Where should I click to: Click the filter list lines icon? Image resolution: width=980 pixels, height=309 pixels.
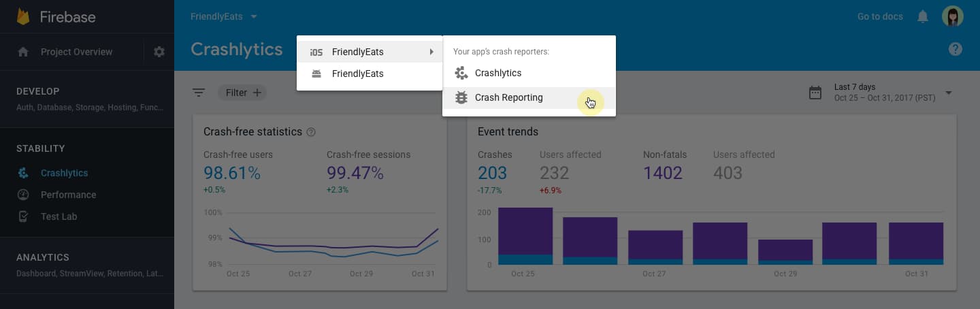tap(199, 93)
